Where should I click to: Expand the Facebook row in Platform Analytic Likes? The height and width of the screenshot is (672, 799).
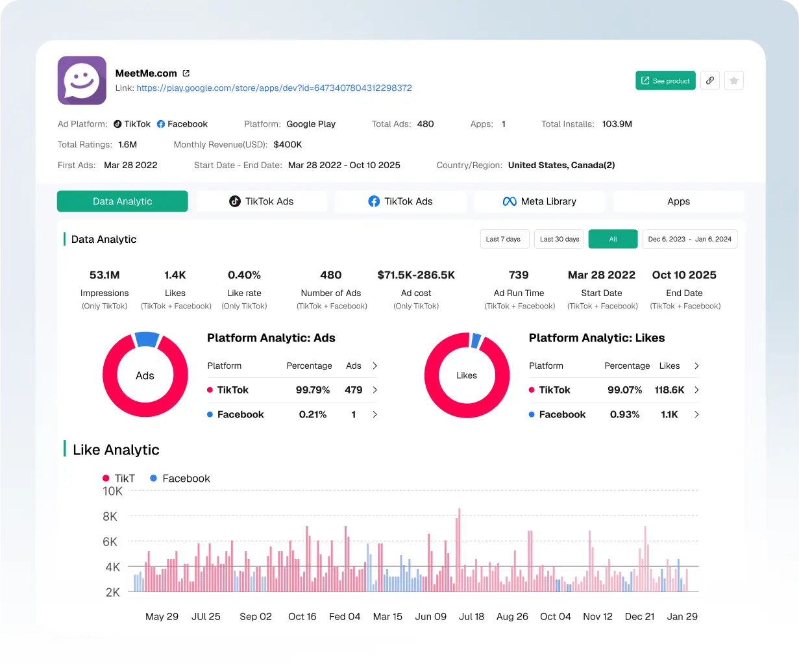tap(696, 414)
